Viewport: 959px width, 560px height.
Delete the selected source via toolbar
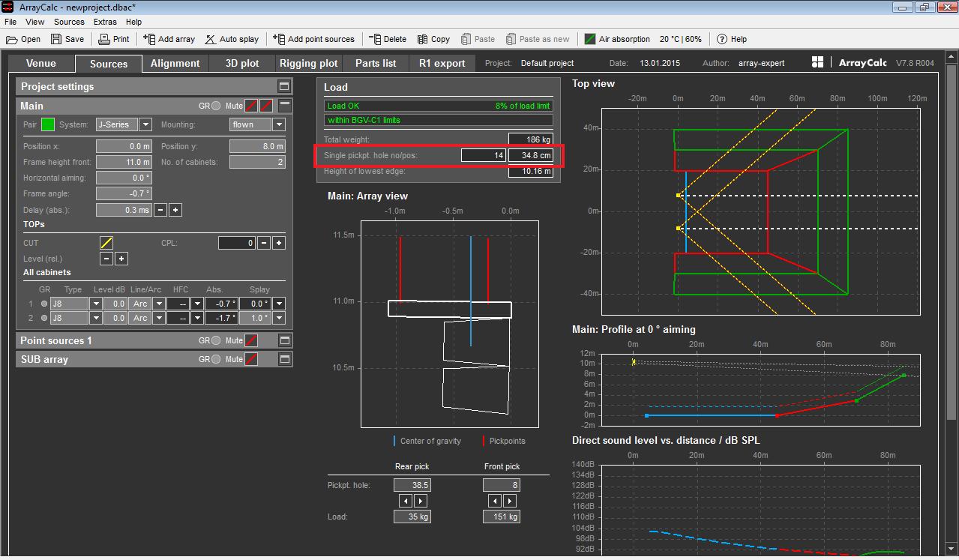[x=388, y=39]
